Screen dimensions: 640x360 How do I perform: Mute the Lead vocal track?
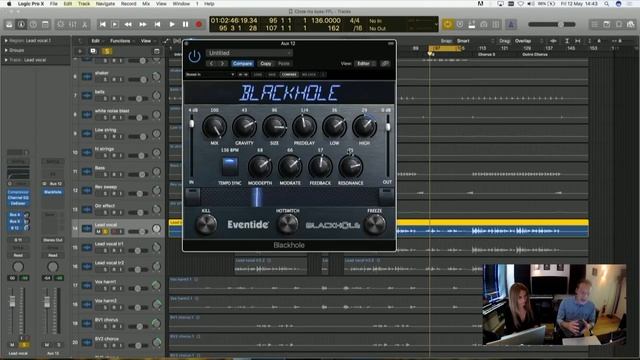(x=98, y=231)
